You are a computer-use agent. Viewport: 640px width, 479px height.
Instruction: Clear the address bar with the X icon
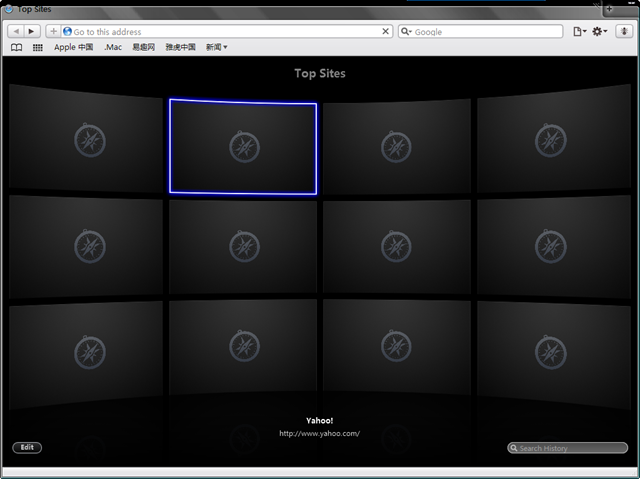click(x=385, y=31)
